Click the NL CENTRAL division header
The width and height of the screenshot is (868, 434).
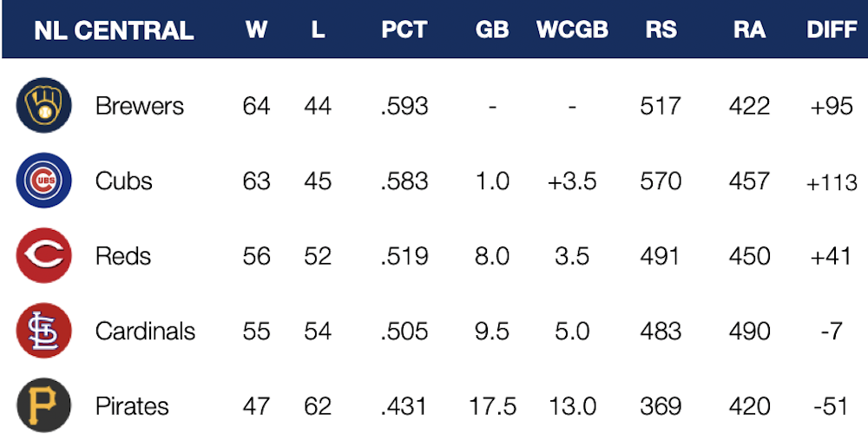click(x=114, y=30)
